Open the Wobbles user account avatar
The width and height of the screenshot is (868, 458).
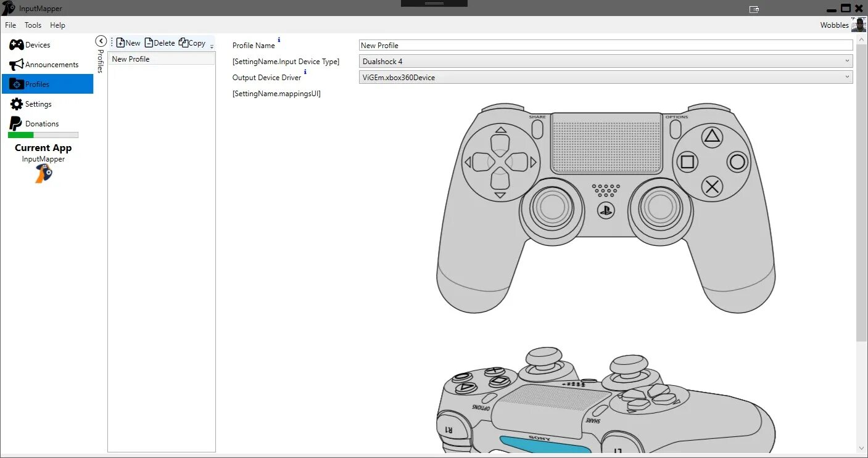pos(858,25)
